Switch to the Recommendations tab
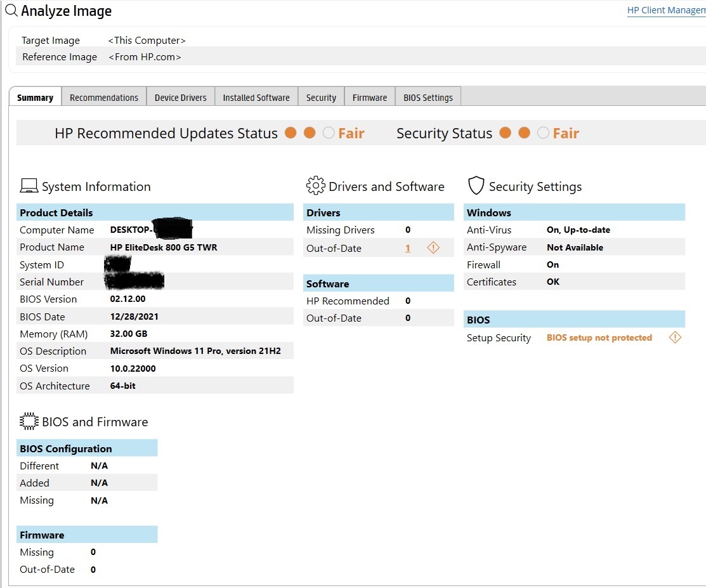 pos(103,96)
